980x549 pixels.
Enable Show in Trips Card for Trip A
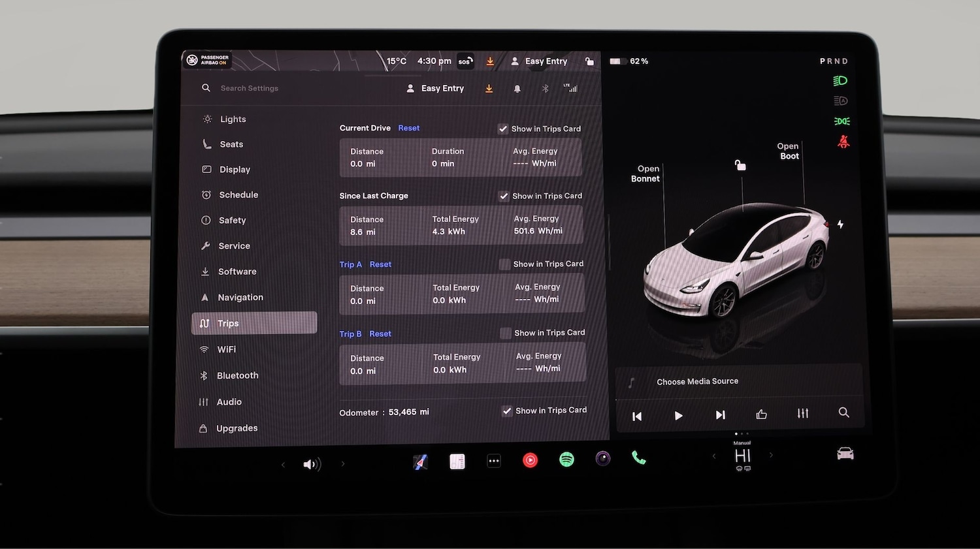pyautogui.click(x=504, y=264)
